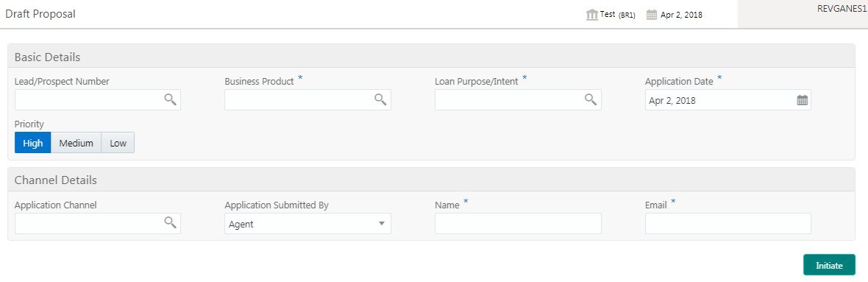
Task: Set priority to High
Action: 32,142
